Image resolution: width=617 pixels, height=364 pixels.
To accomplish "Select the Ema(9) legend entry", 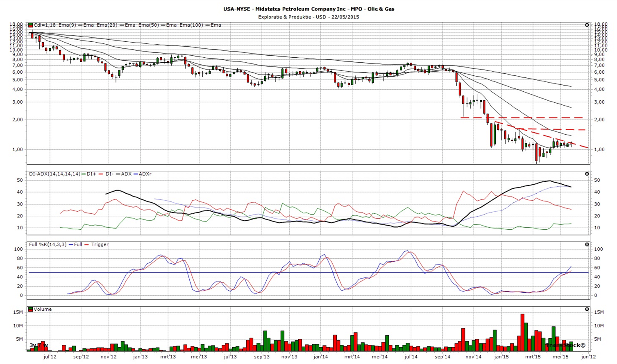I will pyautogui.click(x=67, y=25).
